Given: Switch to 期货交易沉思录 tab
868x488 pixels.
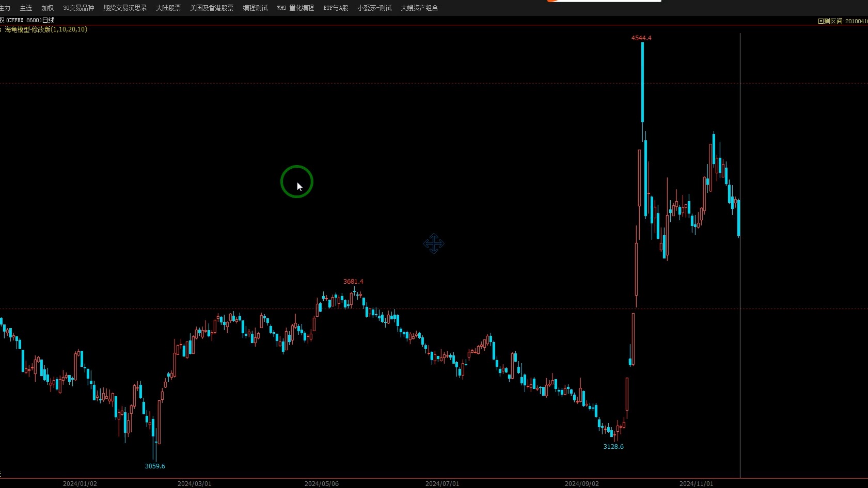Looking at the screenshot, I should pos(125,8).
